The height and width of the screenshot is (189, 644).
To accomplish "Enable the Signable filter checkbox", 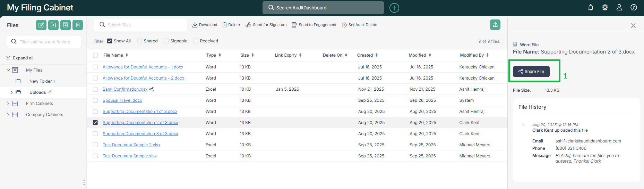I will (x=166, y=41).
